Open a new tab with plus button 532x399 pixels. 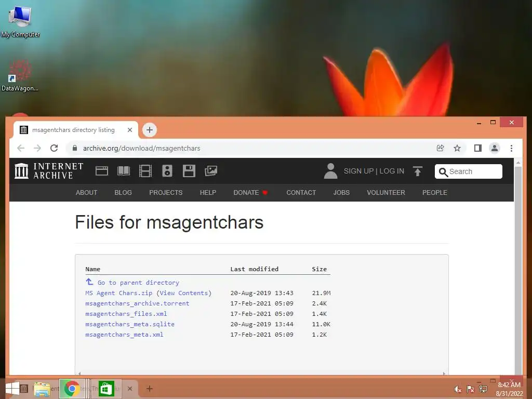point(150,130)
